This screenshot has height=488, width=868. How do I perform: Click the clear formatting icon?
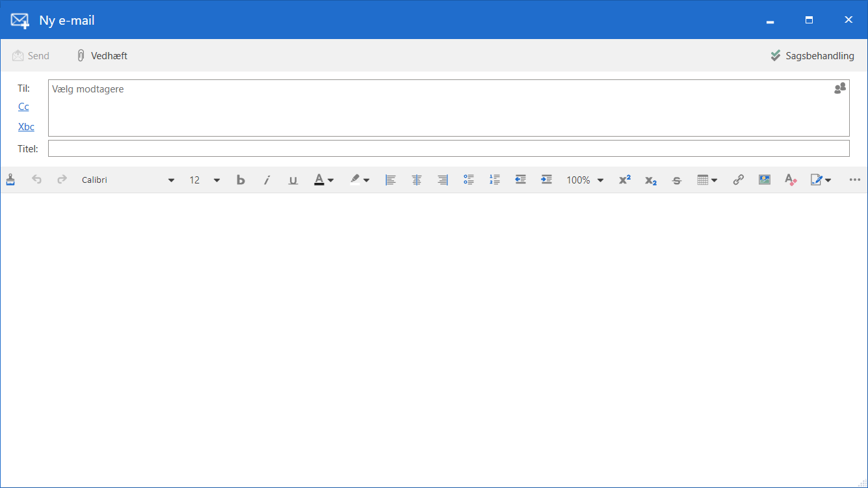click(x=791, y=180)
